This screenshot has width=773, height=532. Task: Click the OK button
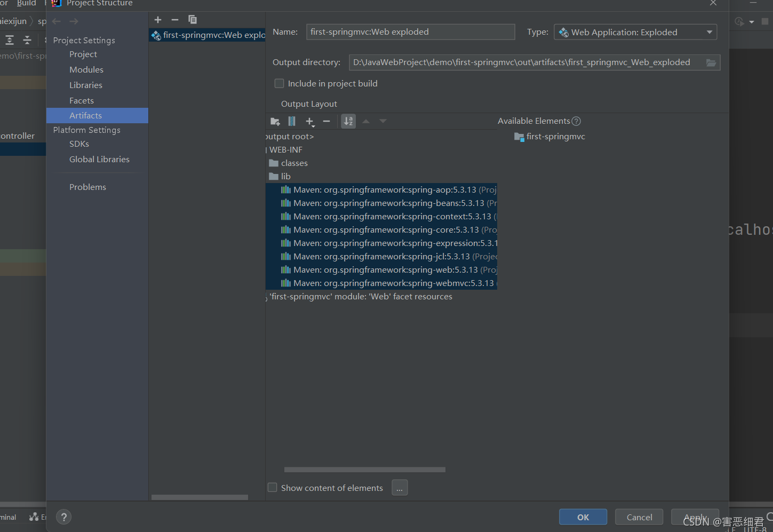pos(583,517)
